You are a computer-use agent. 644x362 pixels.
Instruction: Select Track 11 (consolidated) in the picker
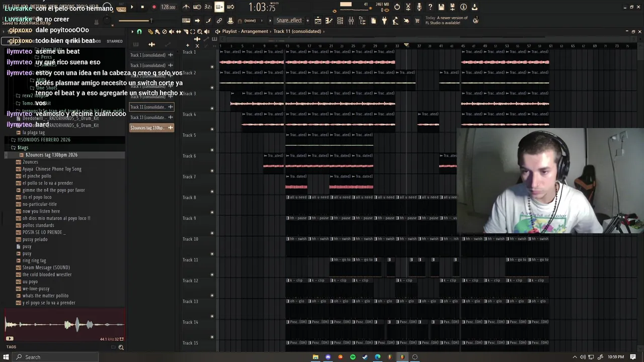151,107
